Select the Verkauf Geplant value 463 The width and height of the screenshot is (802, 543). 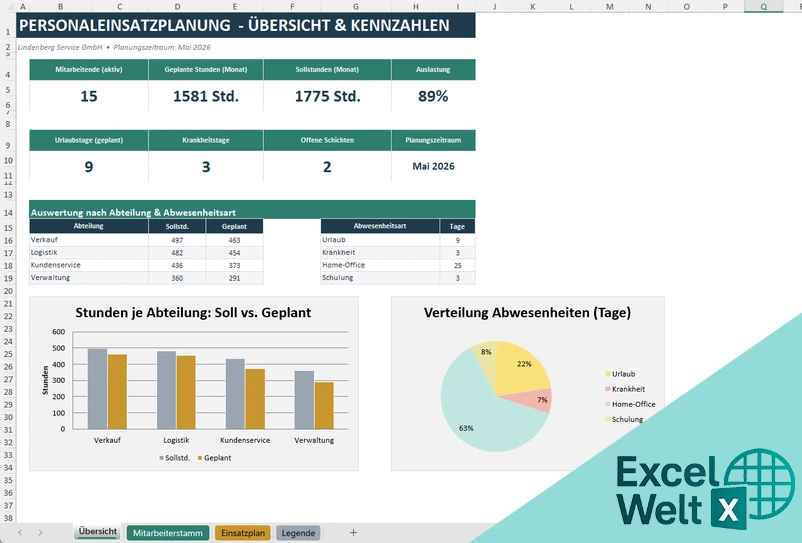(234, 240)
